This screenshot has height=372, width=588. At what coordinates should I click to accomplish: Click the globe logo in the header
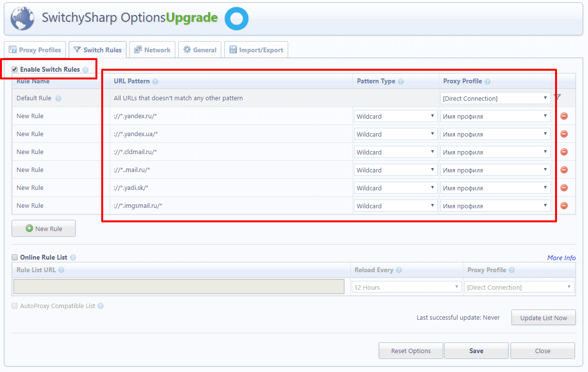(x=22, y=18)
